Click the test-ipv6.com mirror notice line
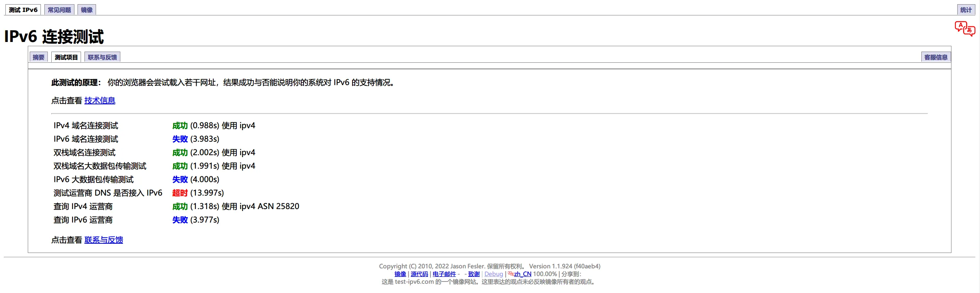Viewport: 980px width, 293px height. pyautogui.click(x=489, y=282)
